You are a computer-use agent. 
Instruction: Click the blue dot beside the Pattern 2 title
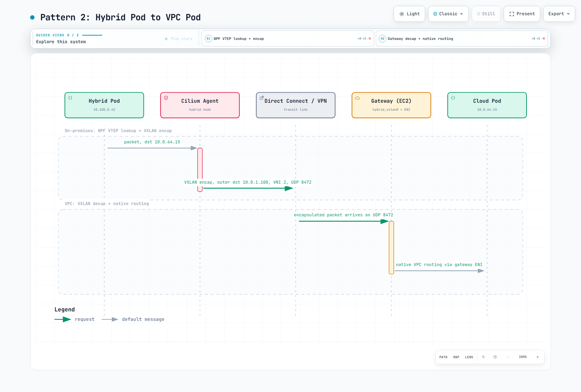pyautogui.click(x=32, y=17)
